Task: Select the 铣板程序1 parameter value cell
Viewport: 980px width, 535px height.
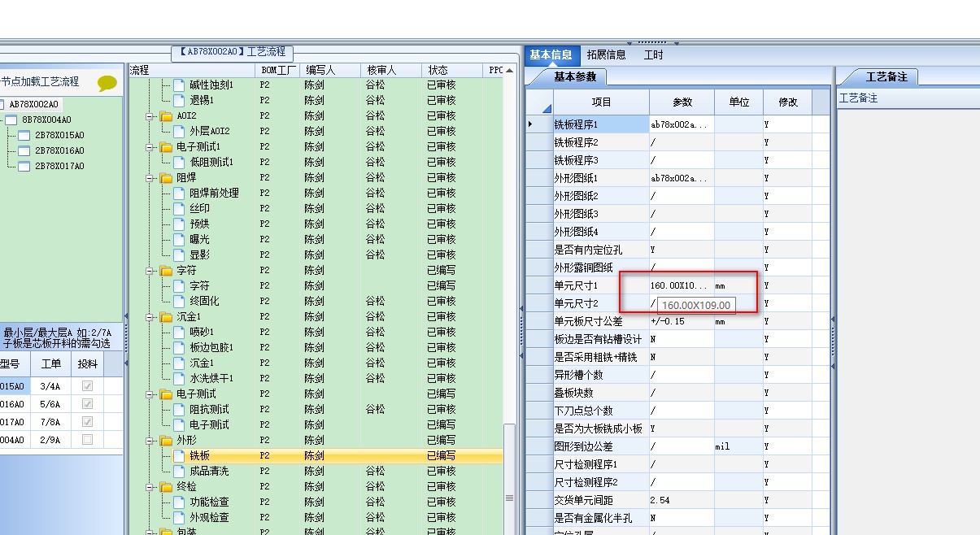Action: coord(682,124)
